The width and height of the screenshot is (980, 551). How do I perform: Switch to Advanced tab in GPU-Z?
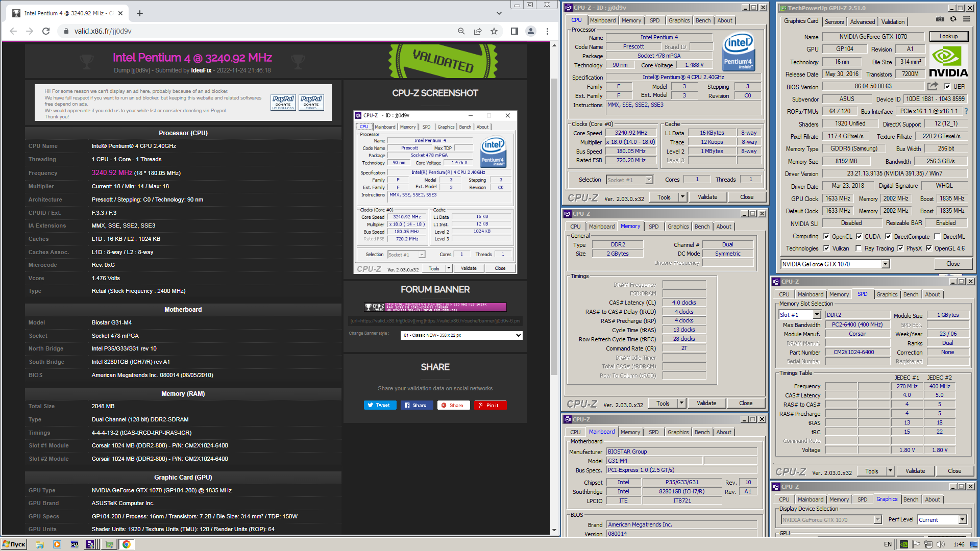pyautogui.click(x=862, y=22)
